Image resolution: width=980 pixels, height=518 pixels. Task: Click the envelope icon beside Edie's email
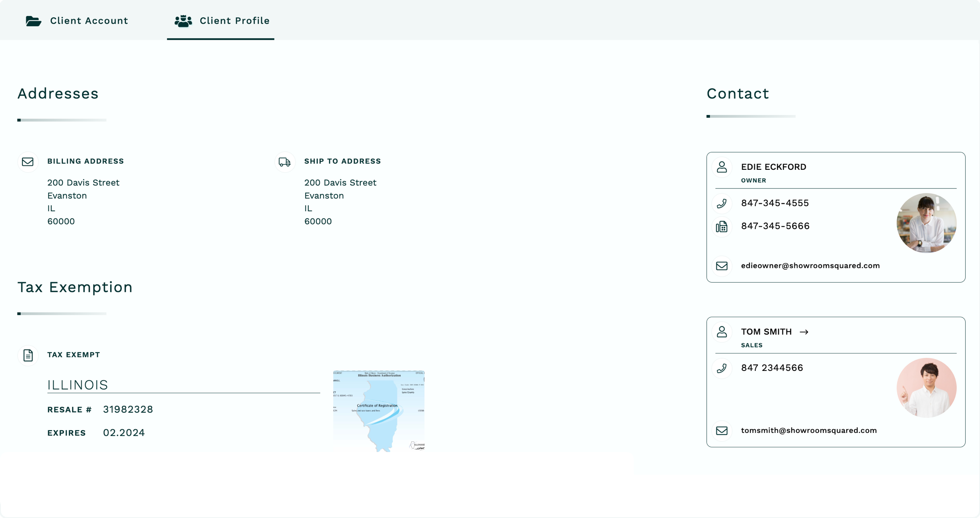point(722,266)
